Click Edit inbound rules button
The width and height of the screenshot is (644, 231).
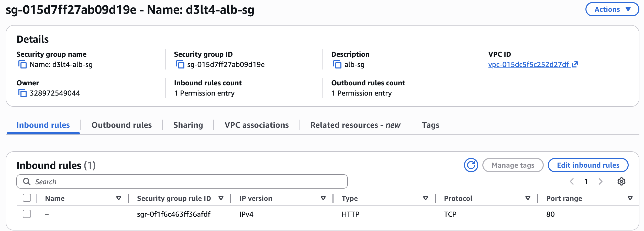(x=588, y=165)
